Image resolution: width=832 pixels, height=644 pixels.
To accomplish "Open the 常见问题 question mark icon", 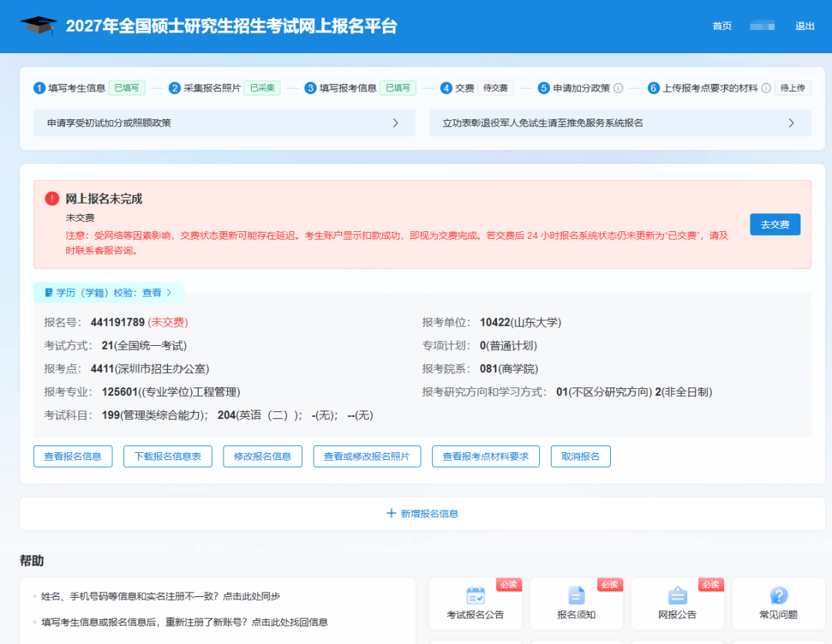I will pos(778,595).
